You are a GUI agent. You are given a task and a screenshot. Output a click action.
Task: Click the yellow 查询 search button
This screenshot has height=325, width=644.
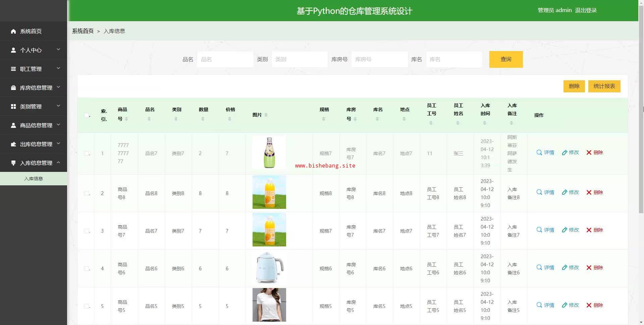tap(506, 59)
